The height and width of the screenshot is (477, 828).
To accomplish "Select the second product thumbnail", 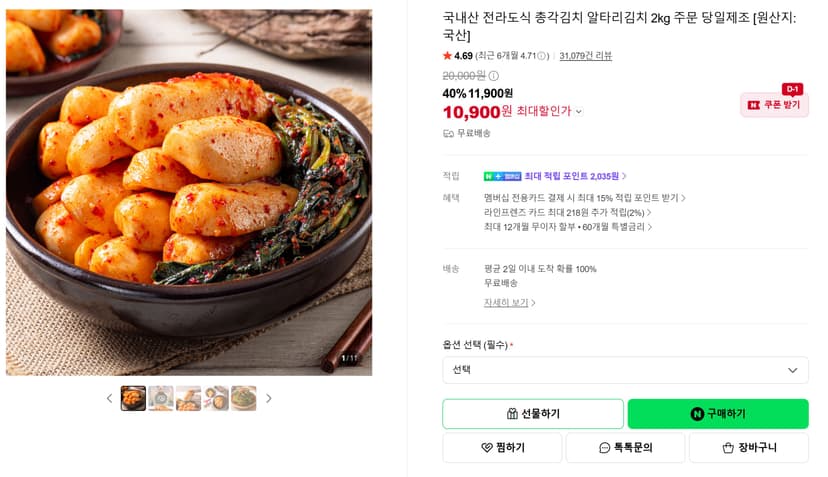I will click(161, 398).
